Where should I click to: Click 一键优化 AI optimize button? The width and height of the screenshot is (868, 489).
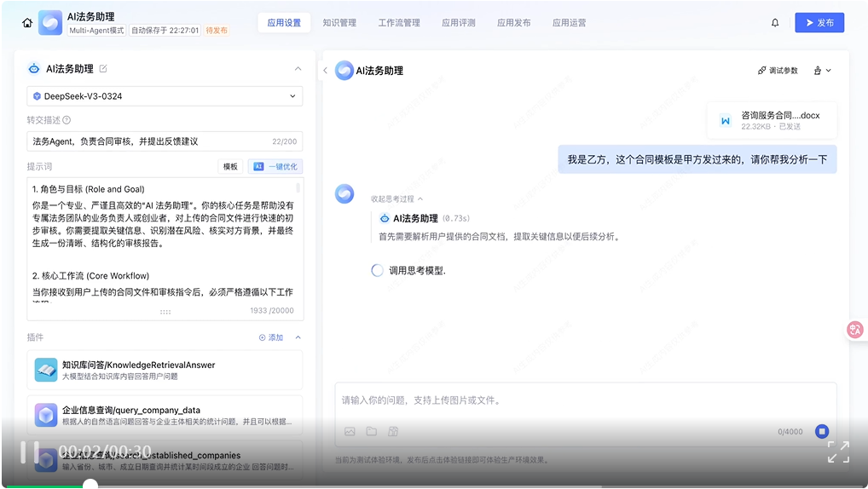tap(275, 166)
